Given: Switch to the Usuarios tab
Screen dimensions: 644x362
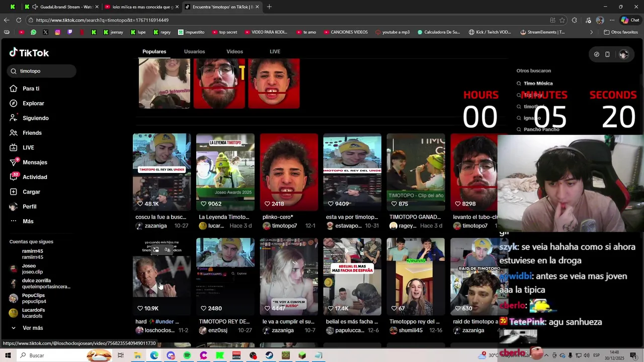Looking at the screenshot, I should [194, 51].
